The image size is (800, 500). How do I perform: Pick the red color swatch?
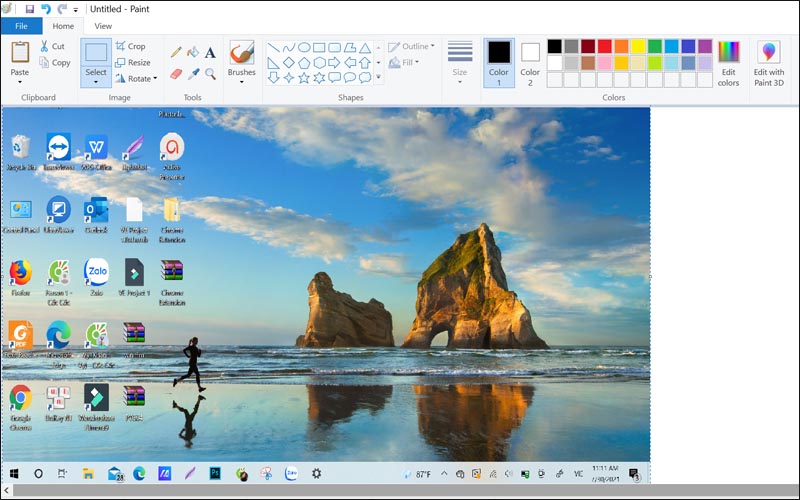604,46
